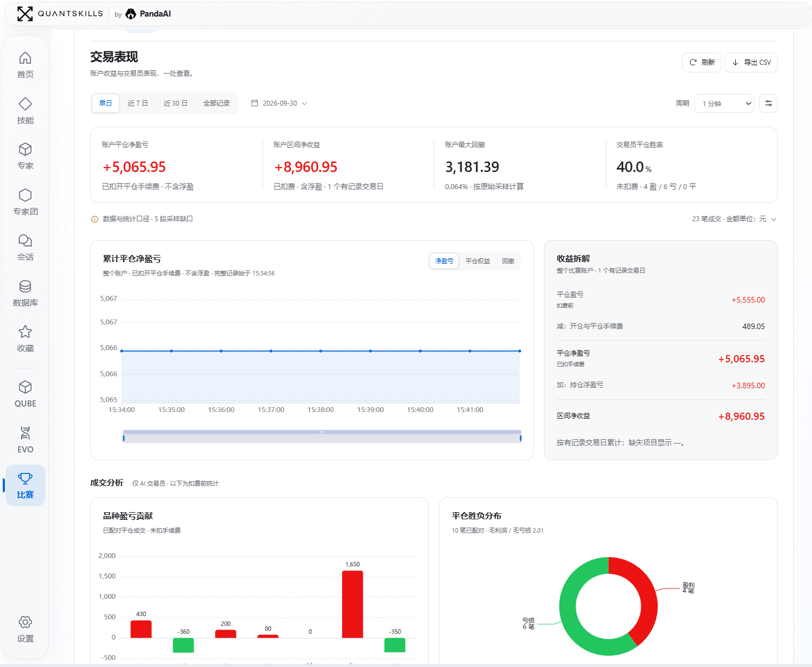Image resolution: width=812 pixels, height=667 pixels.
Task: Click the 430 red bar in 品种盈亏贡献
Action: point(141,629)
